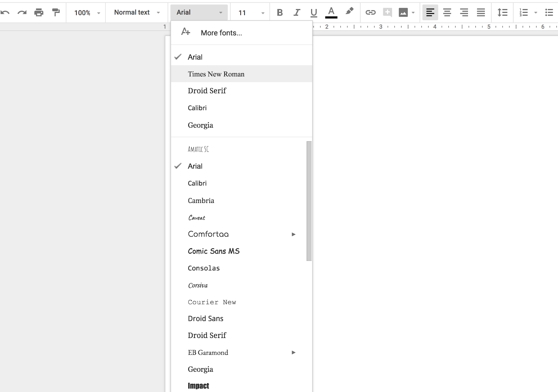Select center align button

click(x=447, y=13)
